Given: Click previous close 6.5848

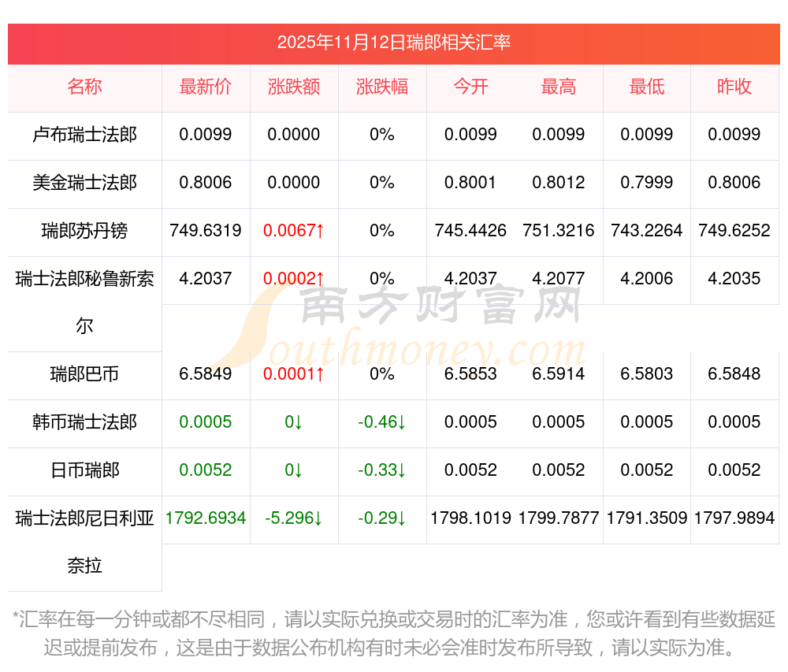Looking at the screenshot, I should click(x=734, y=374).
